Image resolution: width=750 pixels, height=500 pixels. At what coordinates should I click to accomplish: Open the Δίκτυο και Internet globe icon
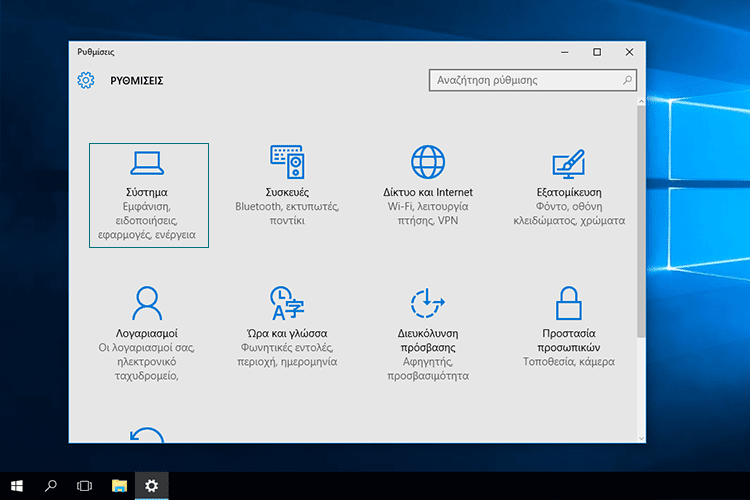[x=428, y=162]
